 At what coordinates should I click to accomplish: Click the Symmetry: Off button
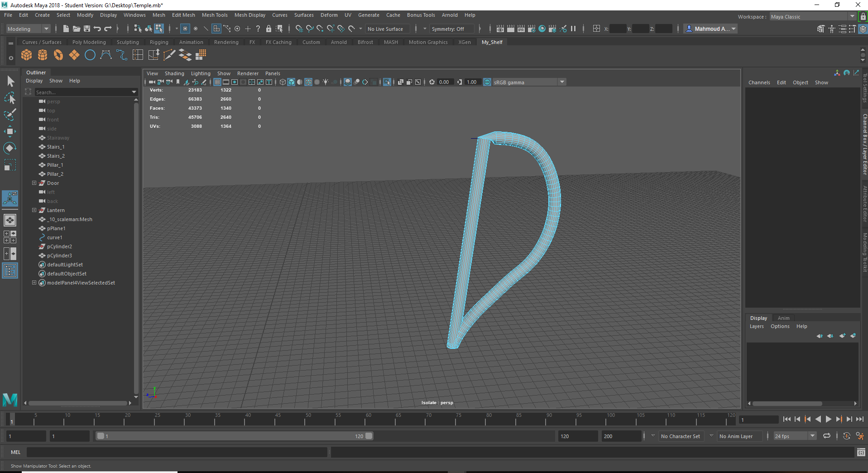pos(451,29)
